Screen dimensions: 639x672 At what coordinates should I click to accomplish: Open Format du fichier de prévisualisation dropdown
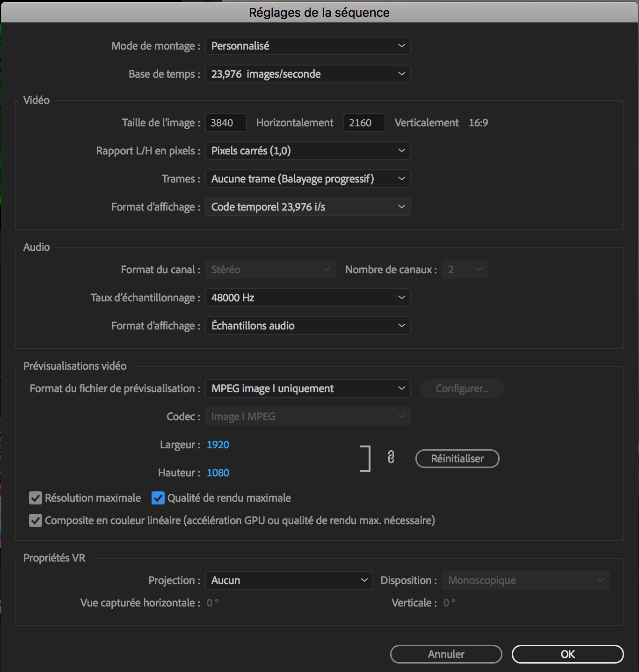[308, 388]
